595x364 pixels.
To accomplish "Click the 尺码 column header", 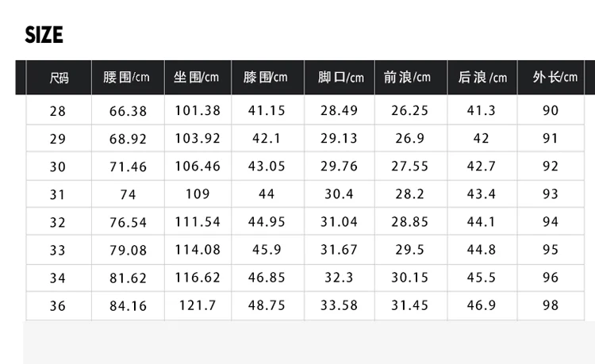I will [59, 78].
